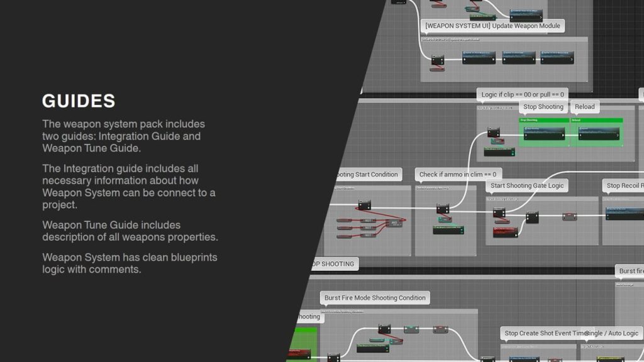Screen dimensions: 644x362
Task: Click the Reload comment bubble
Action: tap(584, 107)
